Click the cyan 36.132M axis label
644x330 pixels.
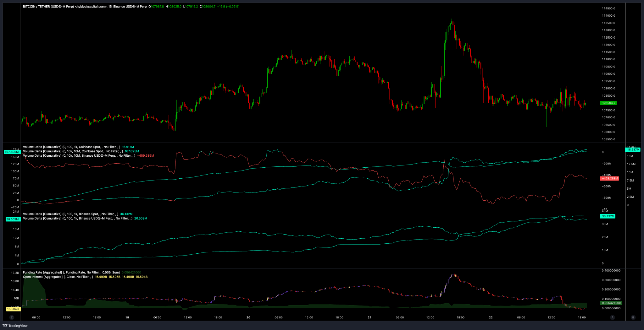608,216
